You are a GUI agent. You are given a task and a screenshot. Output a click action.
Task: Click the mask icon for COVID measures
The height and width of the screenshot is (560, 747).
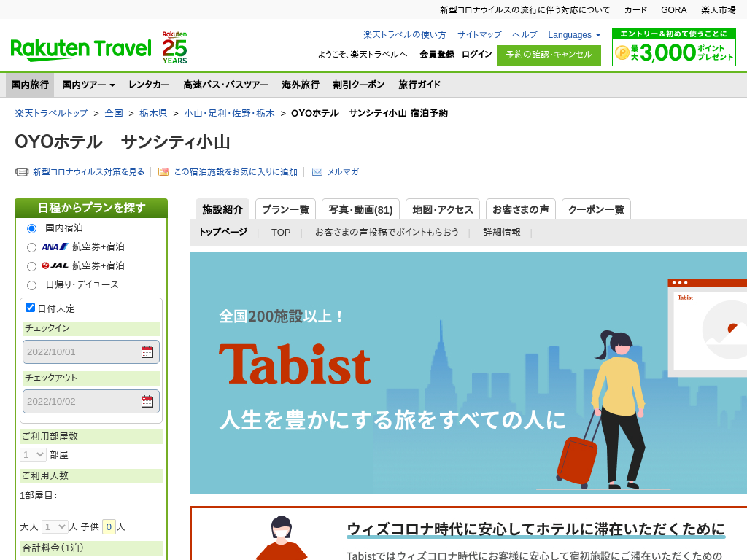click(21, 172)
